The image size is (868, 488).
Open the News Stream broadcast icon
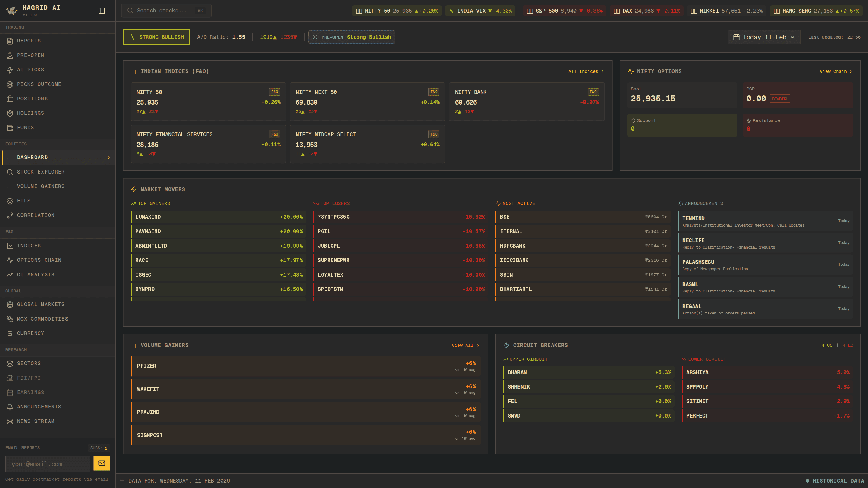10,421
